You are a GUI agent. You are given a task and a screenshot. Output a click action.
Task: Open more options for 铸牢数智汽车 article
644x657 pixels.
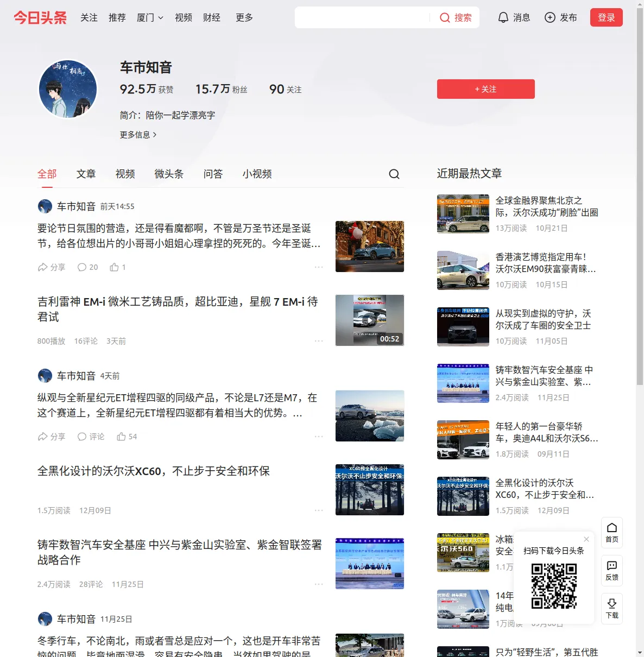319,584
